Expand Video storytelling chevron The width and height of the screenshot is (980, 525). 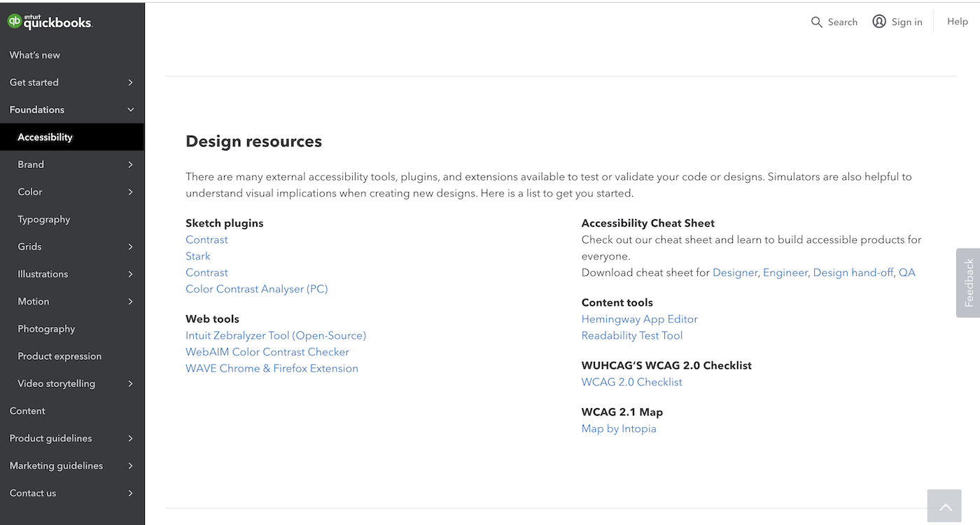(130, 384)
